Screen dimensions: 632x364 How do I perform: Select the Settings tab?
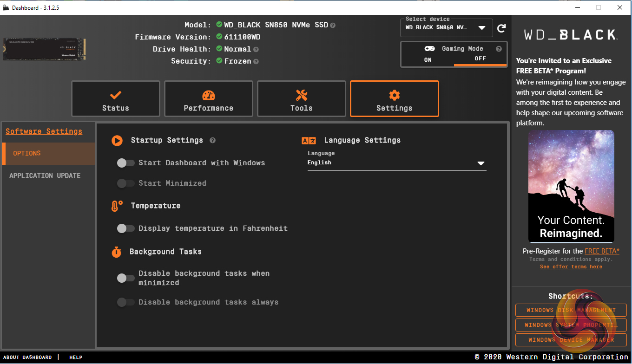point(395,98)
